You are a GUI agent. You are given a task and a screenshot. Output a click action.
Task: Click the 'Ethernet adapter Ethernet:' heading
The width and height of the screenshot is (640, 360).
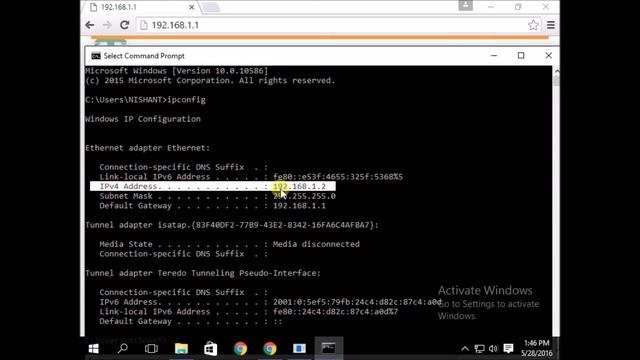(x=148, y=148)
